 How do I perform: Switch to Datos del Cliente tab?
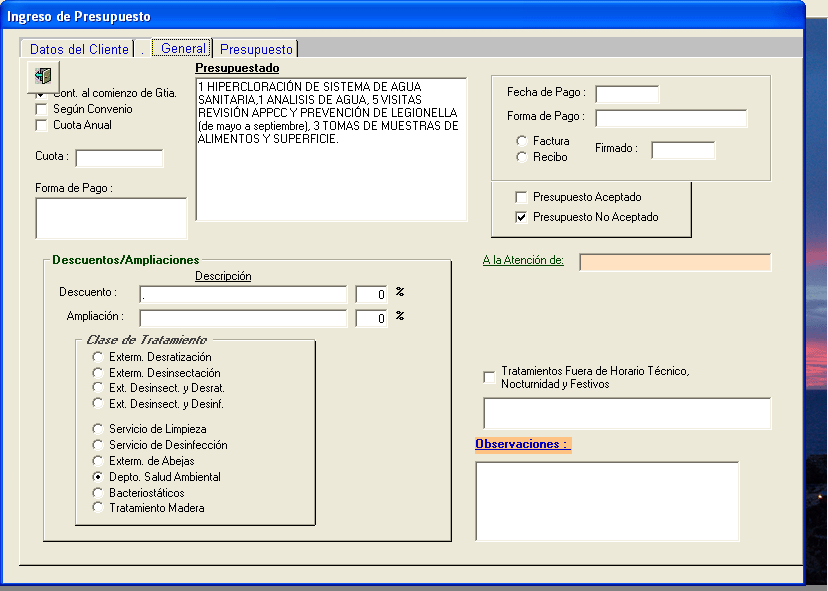[79, 49]
